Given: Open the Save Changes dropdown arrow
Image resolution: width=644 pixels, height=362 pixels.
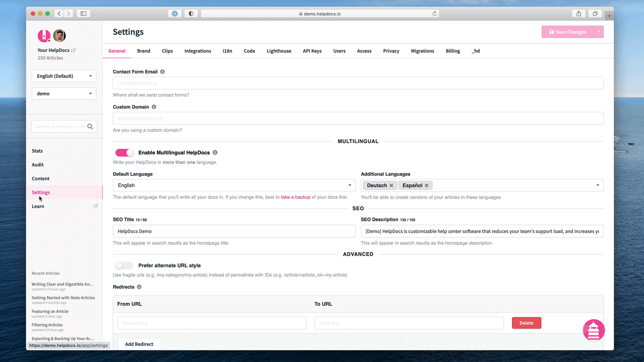Looking at the screenshot, I should pyautogui.click(x=599, y=32).
